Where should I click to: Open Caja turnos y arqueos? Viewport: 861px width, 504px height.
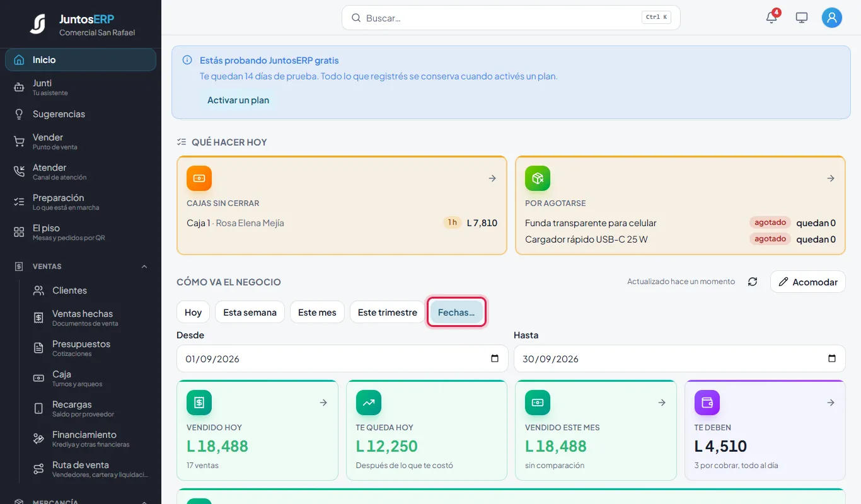click(90, 379)
